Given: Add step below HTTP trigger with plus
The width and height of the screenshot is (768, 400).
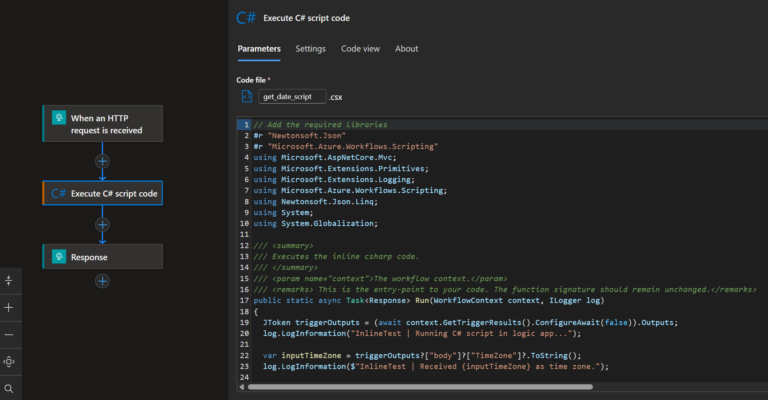Looking at the screenshot, I should tap(102, 161).
